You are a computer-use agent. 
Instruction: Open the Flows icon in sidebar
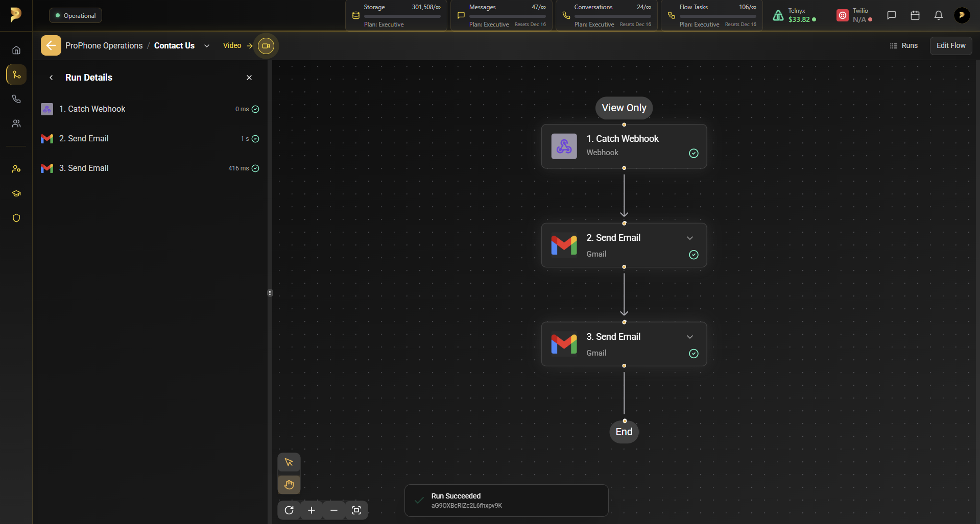pyautogui.click(x=16, y=74)
